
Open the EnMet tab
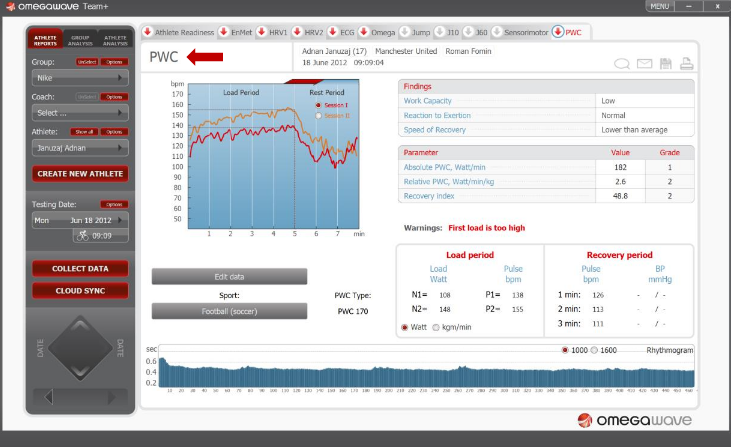pos(236,32)
